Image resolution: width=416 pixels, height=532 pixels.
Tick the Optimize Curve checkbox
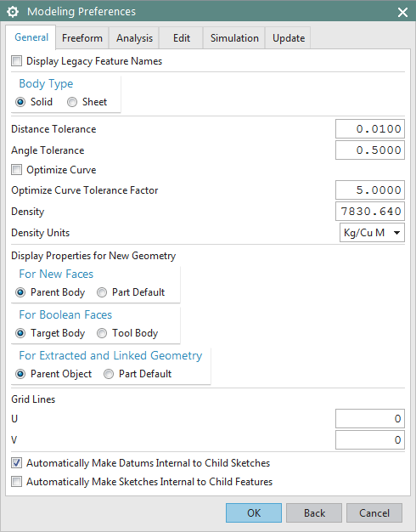coord(17,170)
